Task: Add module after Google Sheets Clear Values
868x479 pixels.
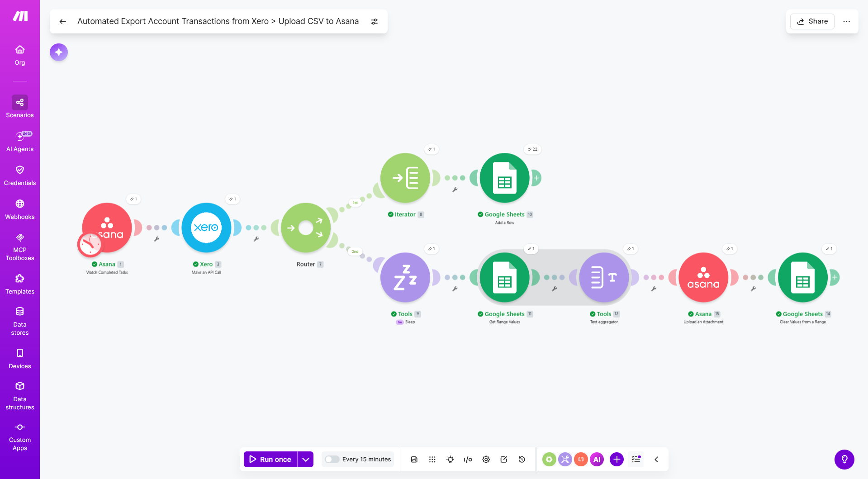Action: tap(835, 277)
